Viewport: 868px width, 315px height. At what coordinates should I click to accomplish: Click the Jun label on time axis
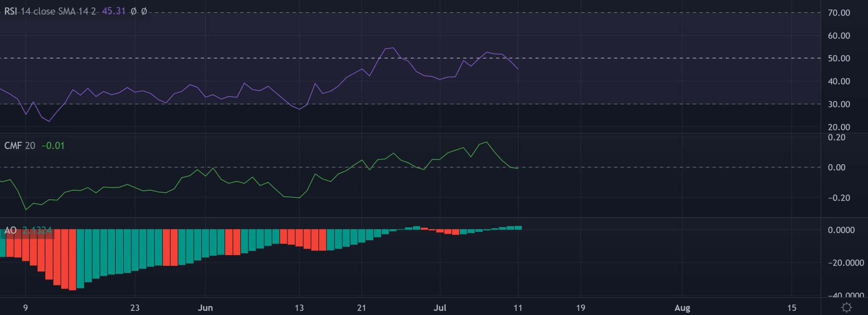pyautogui.click(x=205, y=308)
